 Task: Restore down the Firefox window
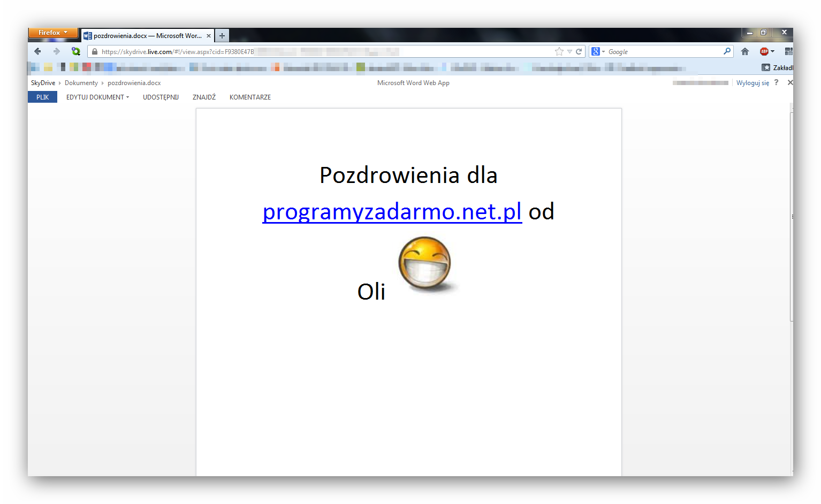764,33
